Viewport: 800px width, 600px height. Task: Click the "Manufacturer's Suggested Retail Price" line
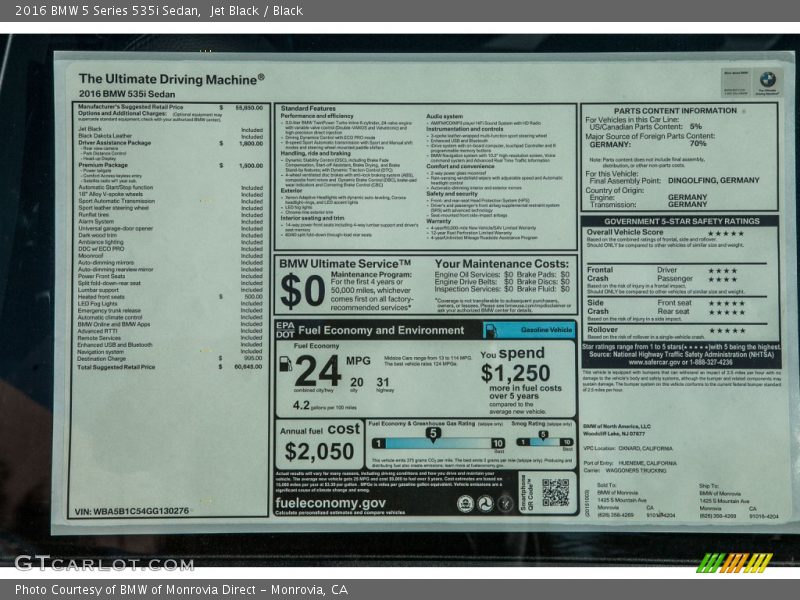pyautogui.click(x=170, y=107)
